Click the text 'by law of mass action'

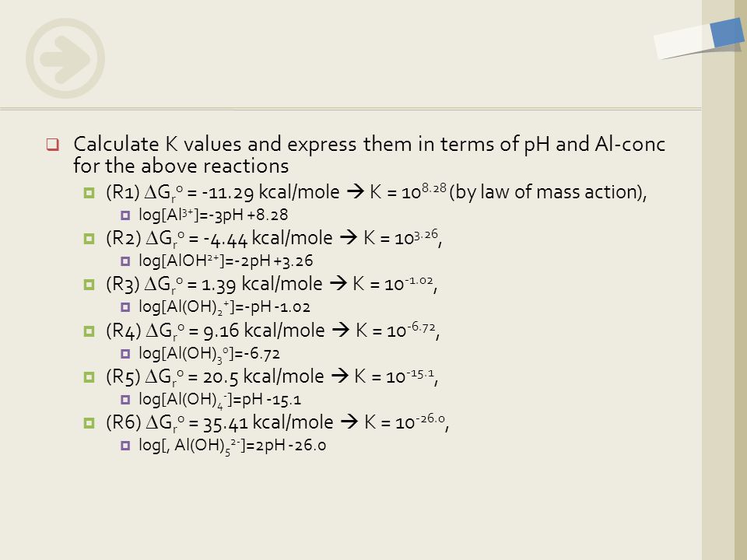[547, 192]
